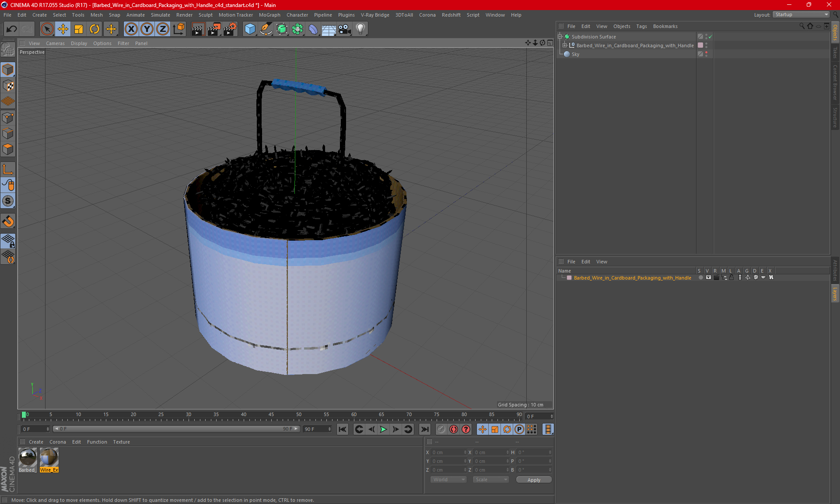
Task: Select the Scale tool
Action: click(x=79, y=29)
